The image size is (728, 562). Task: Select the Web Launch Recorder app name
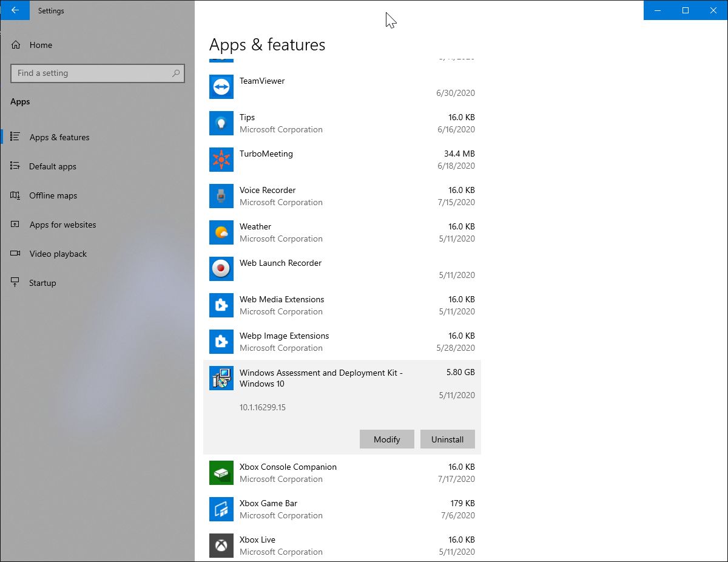(x=280, y=263)
